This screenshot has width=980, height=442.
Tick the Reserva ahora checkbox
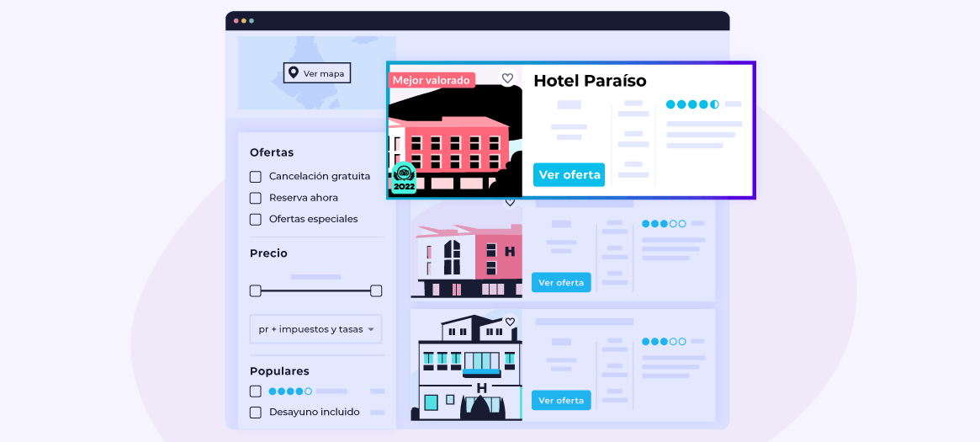(255, 198)
